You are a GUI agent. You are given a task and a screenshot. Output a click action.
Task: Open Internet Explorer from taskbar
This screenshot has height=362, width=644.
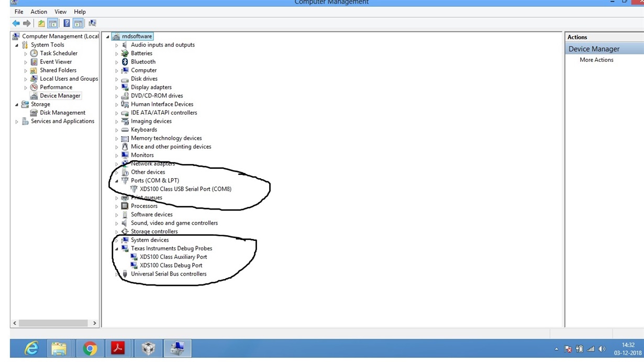tap(31, 348)
